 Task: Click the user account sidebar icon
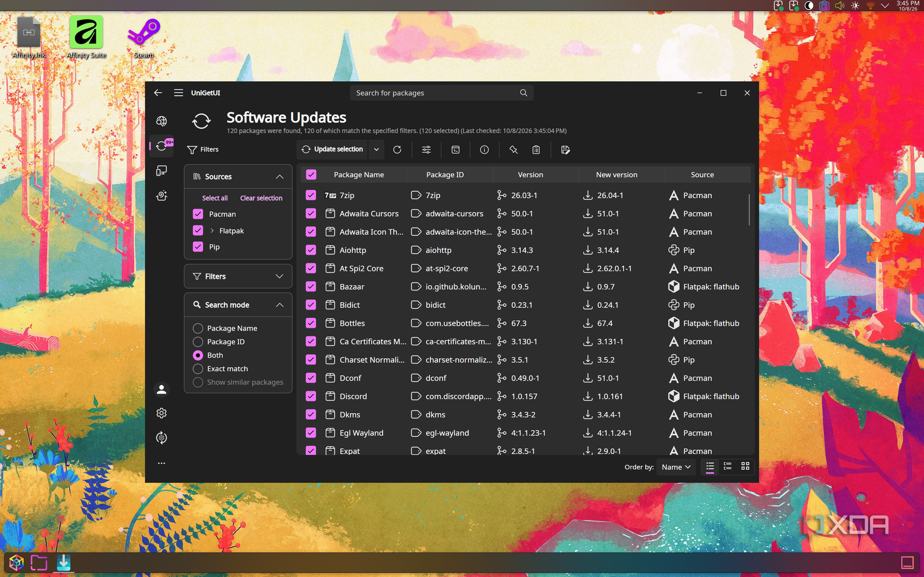click(161, 389)
